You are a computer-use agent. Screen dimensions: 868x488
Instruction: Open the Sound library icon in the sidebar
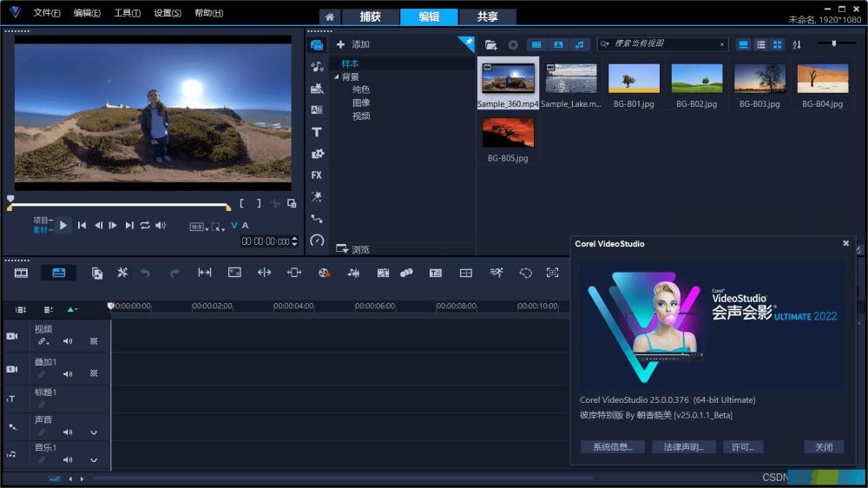coord(317,67)
